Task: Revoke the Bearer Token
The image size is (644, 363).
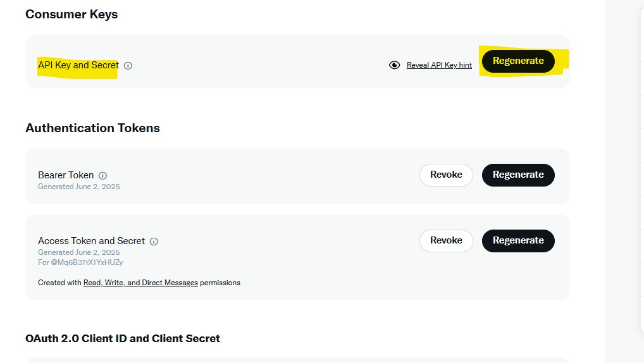Action: click(446, 175)
